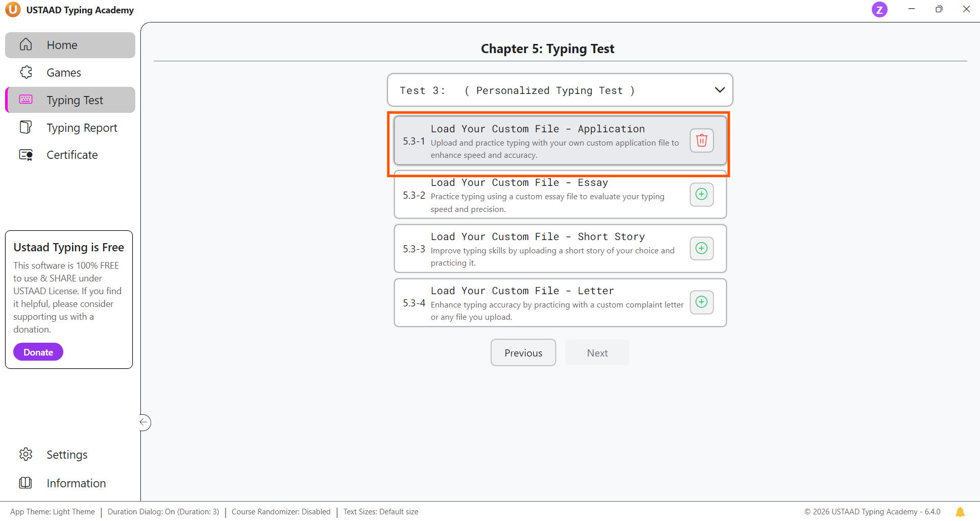Collapse the sidebar with arrow button

144,422
